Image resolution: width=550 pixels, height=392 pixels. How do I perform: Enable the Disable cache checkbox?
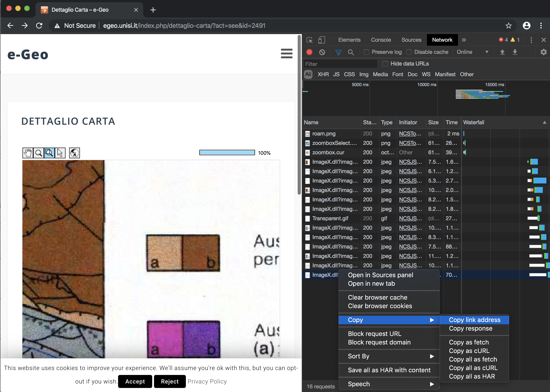tap(409, 52)
